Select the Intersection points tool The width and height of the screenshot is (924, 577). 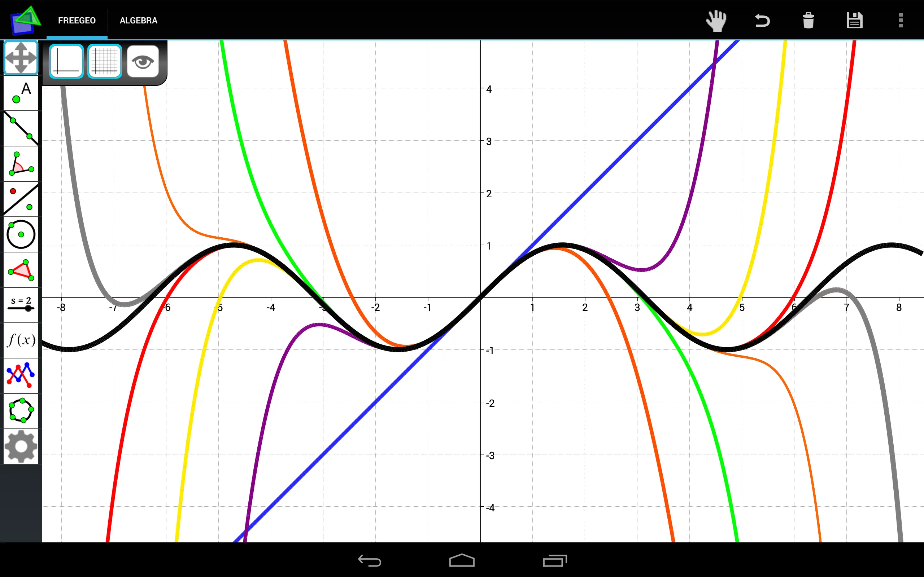click(x=22, y=374)
